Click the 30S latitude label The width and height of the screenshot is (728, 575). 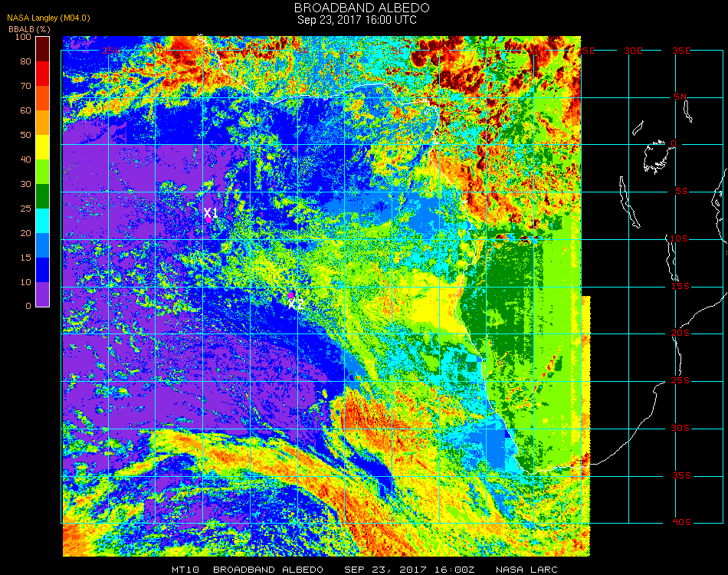click(x=680, y=429)
